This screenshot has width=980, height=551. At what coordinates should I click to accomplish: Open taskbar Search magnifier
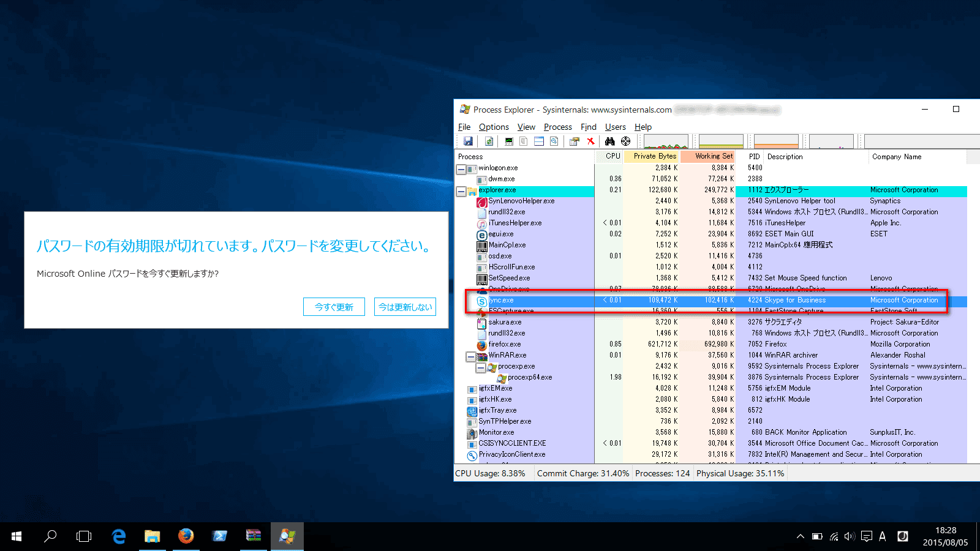coord(50,536)
